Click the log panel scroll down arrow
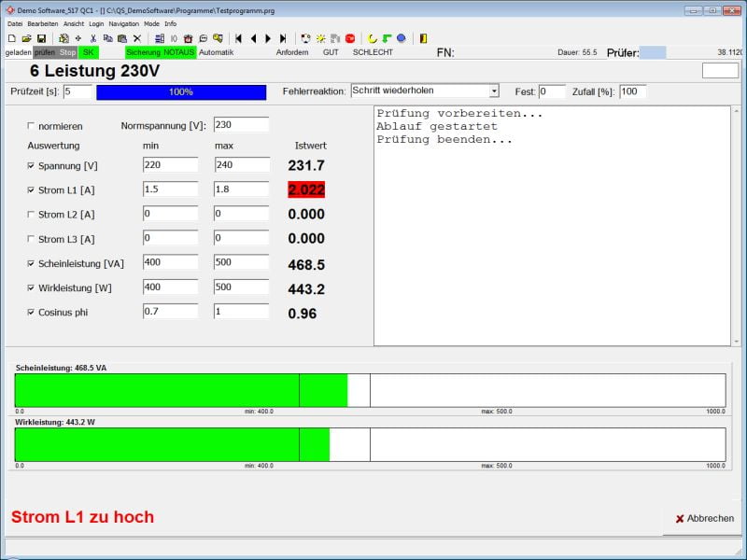Image resolution: width=747 pixels, height=560 pixels. pos(737,341)
